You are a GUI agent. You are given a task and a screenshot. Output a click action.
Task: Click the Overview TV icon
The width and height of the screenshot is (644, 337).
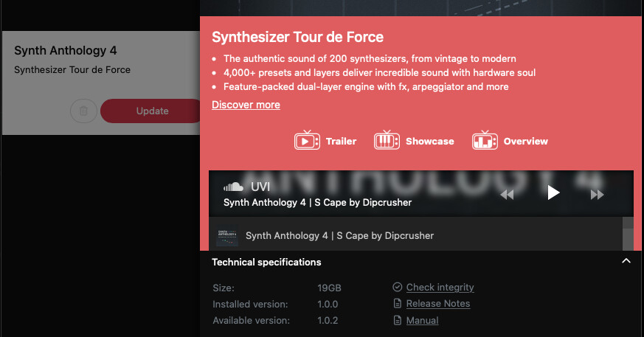pos(485,140)
